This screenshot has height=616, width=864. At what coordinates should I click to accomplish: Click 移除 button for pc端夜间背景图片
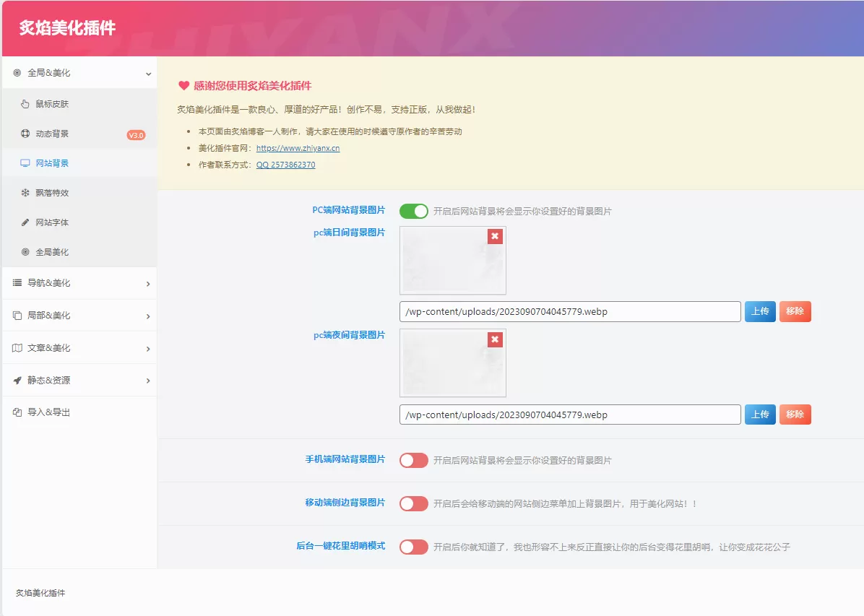coord(795,415)
